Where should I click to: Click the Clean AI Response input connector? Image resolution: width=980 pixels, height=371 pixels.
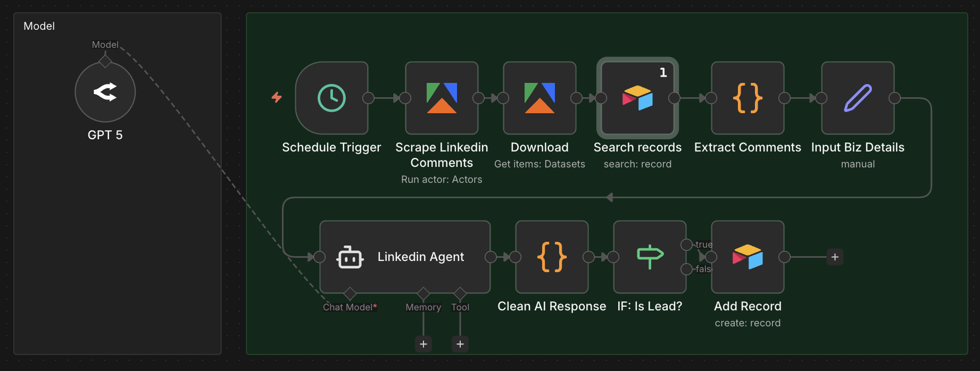(x=516, y=257)
